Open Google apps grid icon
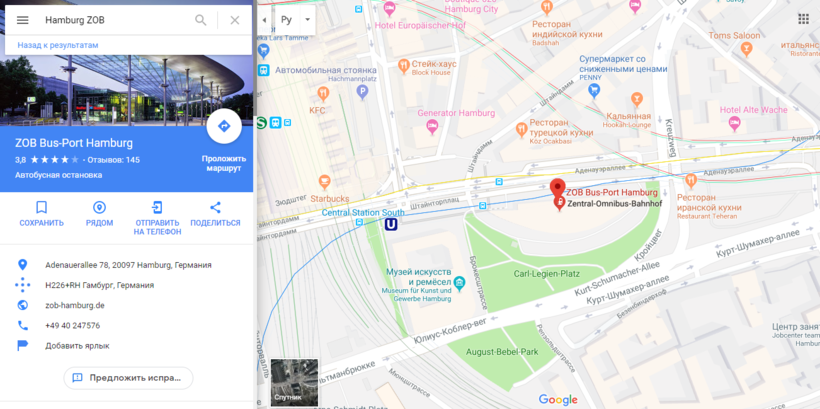Viewport: 820px width, 409px height. 803,19
